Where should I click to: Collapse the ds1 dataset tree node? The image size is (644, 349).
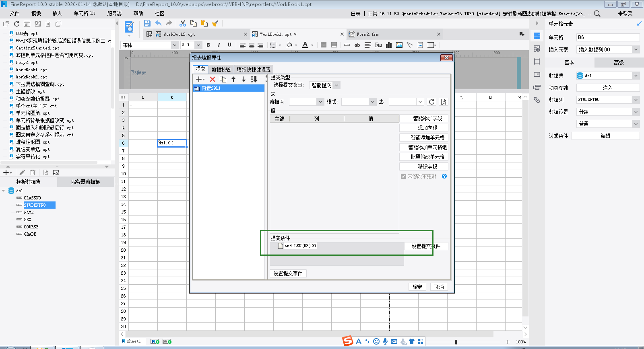click(4, 191)
